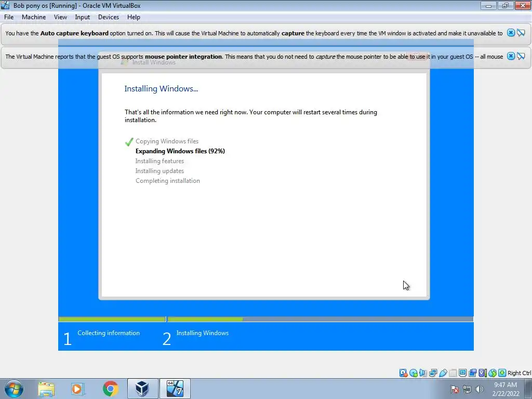Viewport: 532px width, 399px height.
Task: Click the volume speaker tray icon
Action: click(x=480, y=389)
